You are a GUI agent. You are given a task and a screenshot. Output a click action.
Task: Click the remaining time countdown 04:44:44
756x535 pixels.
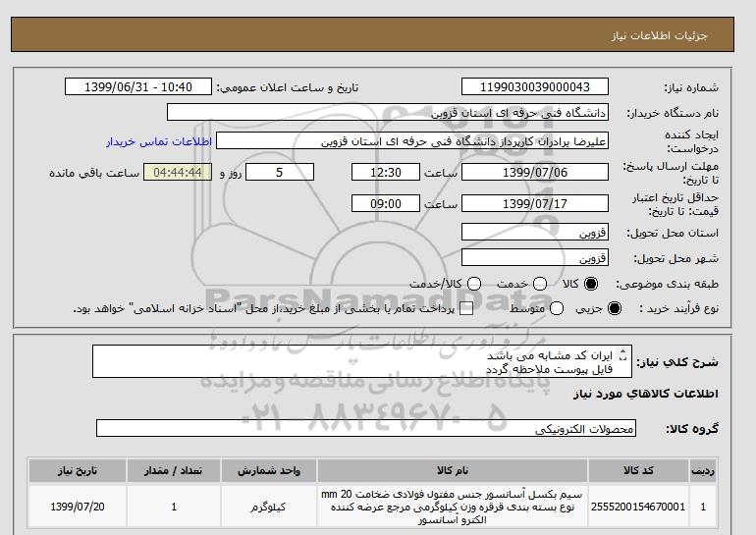178,172
